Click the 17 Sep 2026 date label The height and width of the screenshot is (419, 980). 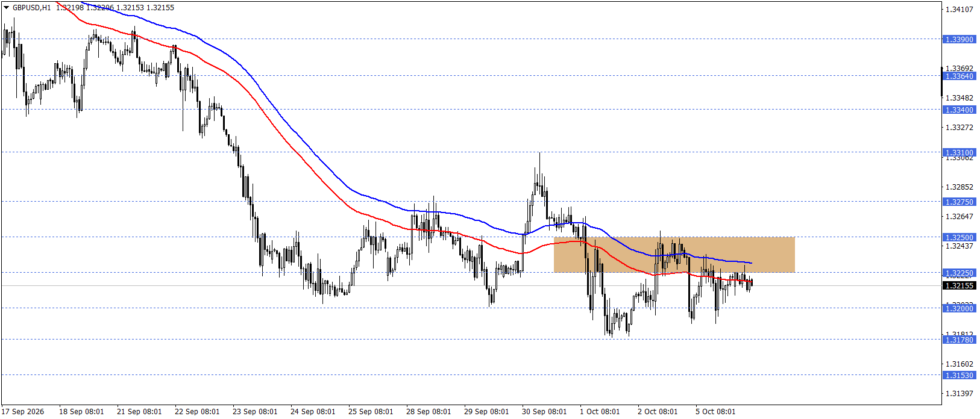tap(23, 412)
